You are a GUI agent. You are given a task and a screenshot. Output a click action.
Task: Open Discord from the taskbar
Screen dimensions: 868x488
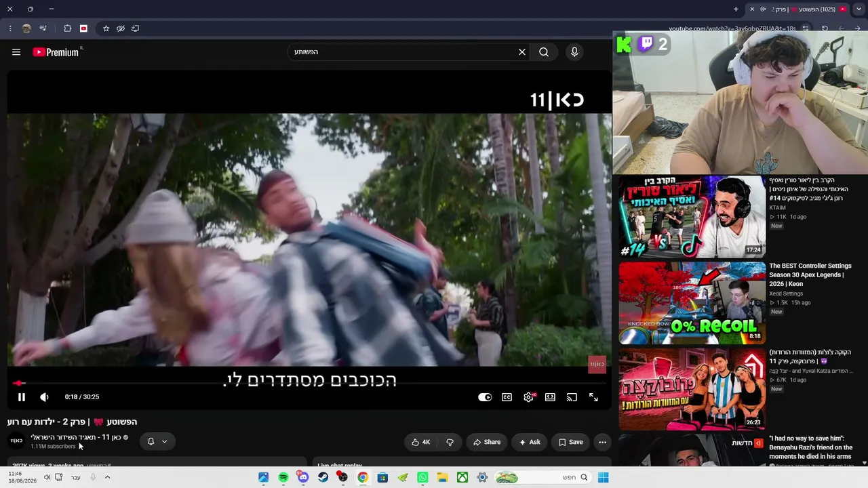point(303,477)
